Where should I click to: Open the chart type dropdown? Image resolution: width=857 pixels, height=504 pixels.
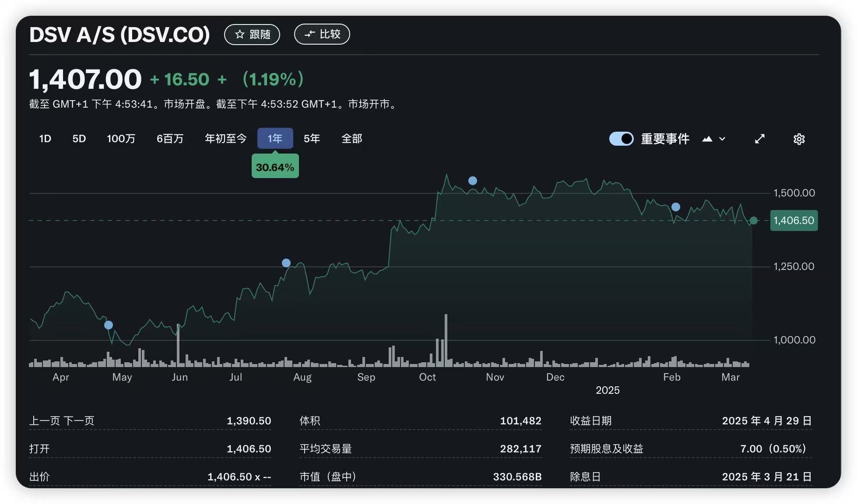(713, 139)
